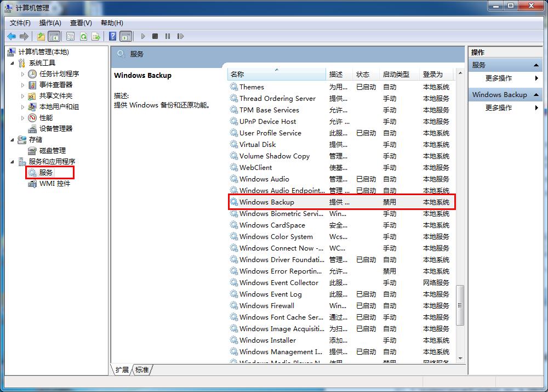Viewport: 548px width, 392px height.
Task: Select Task Scheduler (任务计划程序) icon in tree
Action: pos(32,74)
